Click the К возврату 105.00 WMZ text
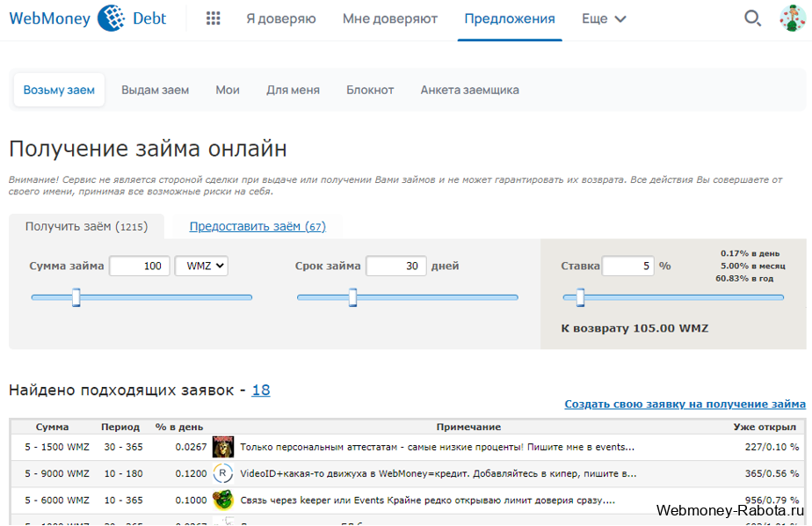The height and width of the screenshot is (526, 812). click(634, 328)
